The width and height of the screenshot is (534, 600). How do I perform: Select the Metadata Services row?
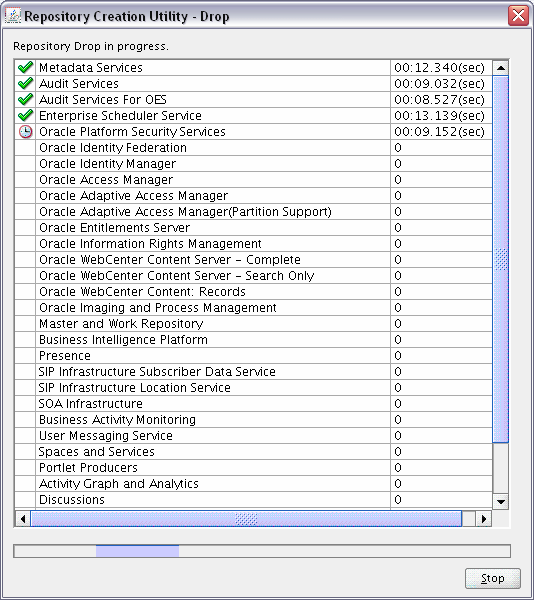[253, 68]
